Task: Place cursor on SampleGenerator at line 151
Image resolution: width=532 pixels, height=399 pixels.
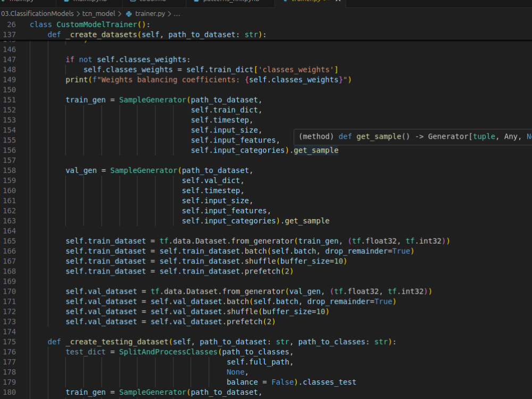Action: [x=153, y=100]
